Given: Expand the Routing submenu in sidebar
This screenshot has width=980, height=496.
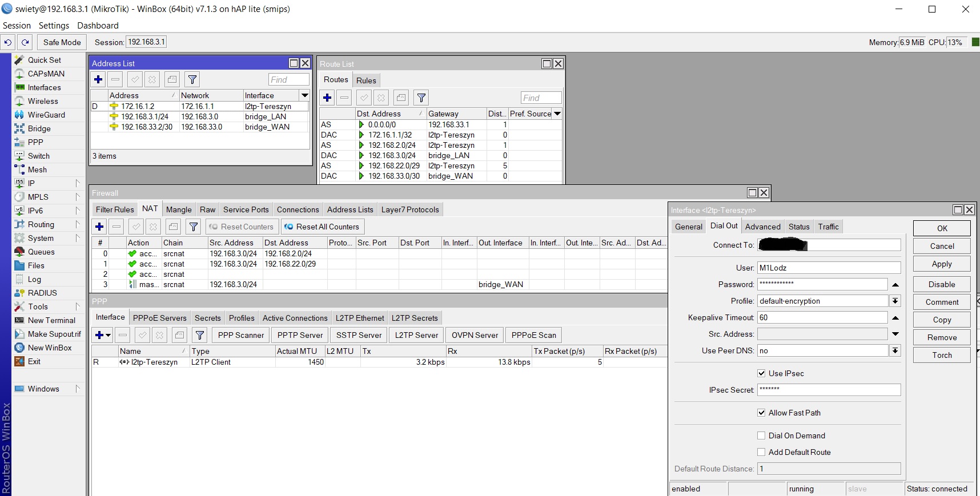Looking at the screenshot, I should point(78,224).
